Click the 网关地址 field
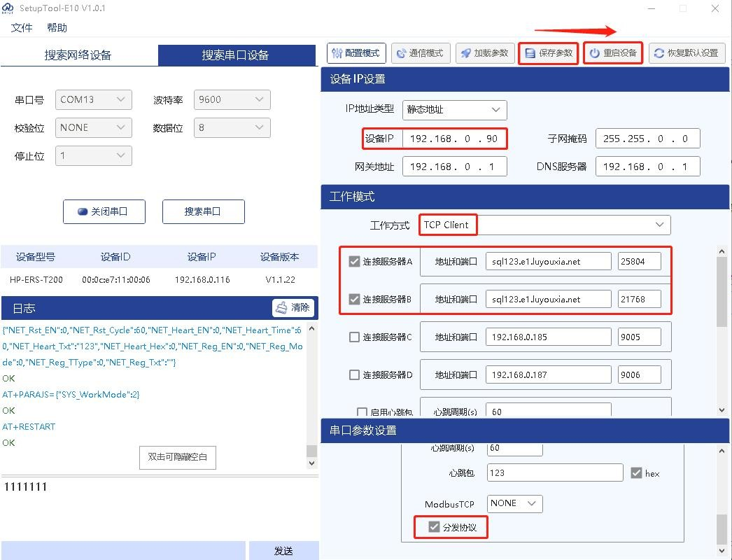 [454, 167]
